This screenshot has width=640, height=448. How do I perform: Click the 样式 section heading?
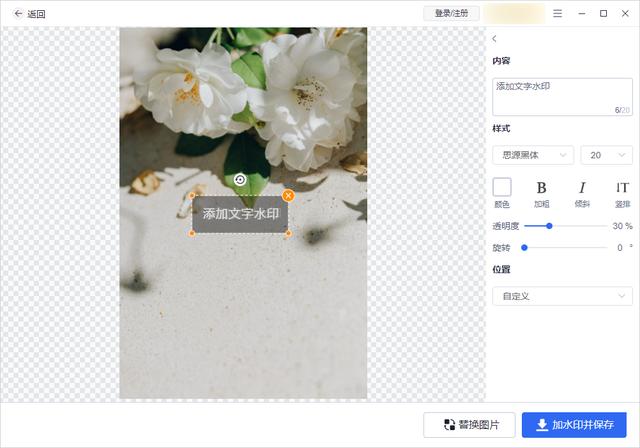click(x=501, y=129)
